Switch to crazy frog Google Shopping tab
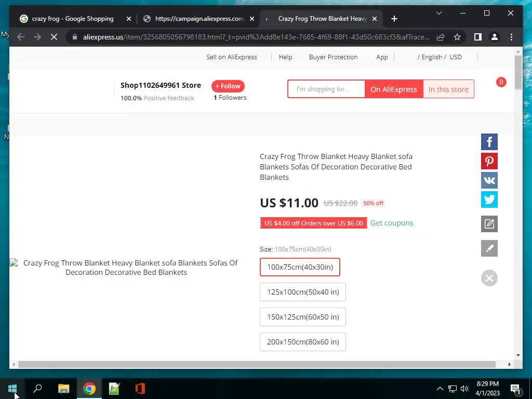 click(73, 19)
